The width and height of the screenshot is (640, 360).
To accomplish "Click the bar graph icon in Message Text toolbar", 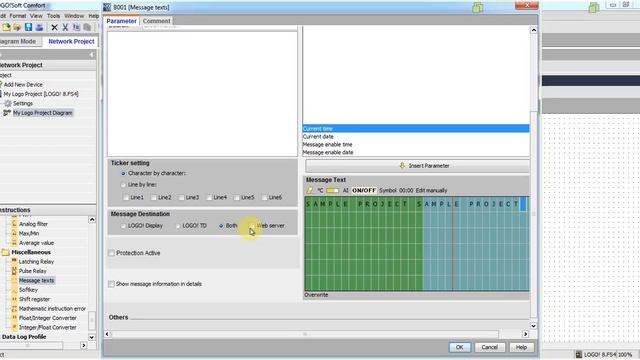I will click(x=332, y=191).
